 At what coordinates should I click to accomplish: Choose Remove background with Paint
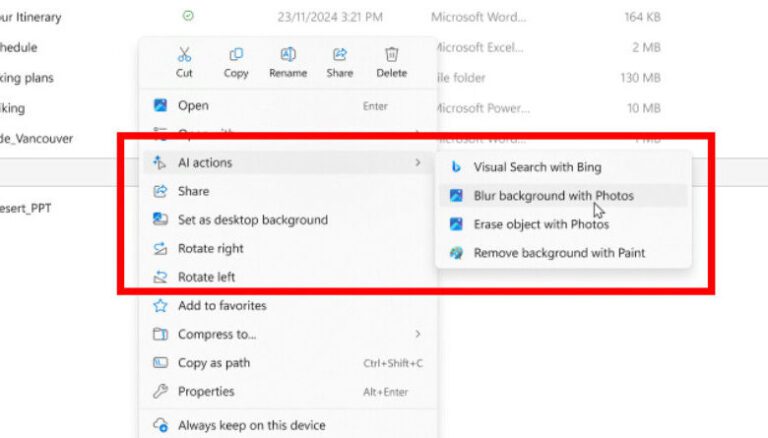563,253
